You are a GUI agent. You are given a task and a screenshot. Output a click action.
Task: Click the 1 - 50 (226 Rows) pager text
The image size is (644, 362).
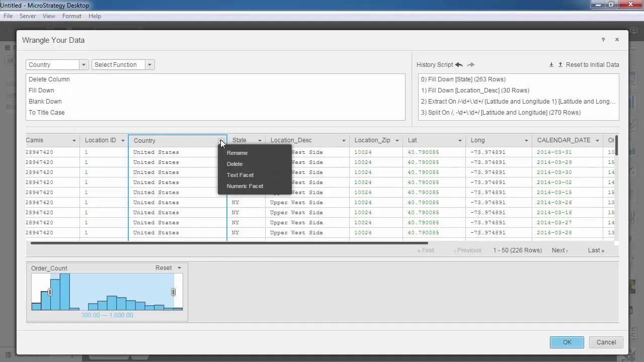point(517,250)
